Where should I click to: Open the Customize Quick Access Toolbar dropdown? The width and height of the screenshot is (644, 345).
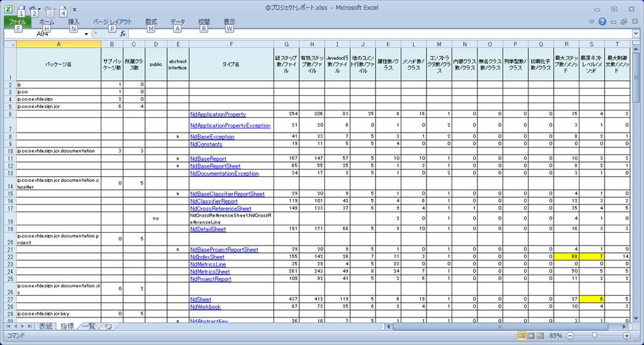[x=74, y=9]
